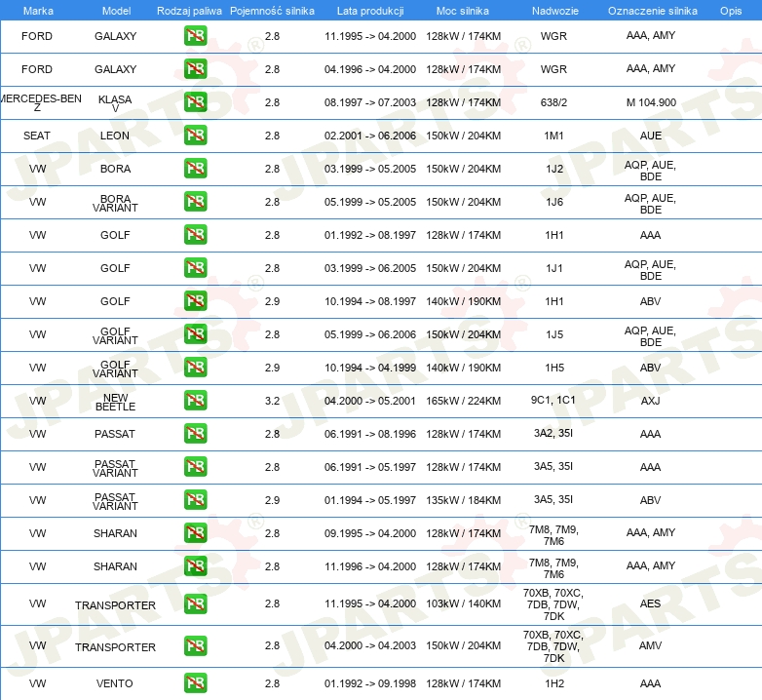Click power value 165kW / 224KM
This screenshot has width=762, height=700.
pos(463,401)
